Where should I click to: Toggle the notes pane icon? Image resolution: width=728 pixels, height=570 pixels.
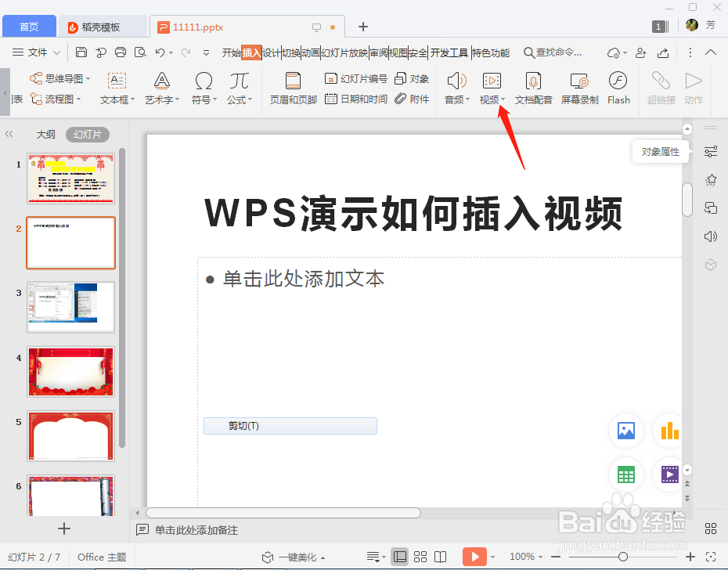tap(142, 529)
